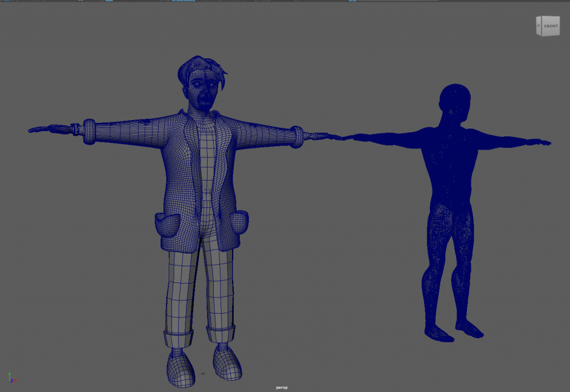Select the rolled trouser cuff on screen right

[x=220, y=334]
